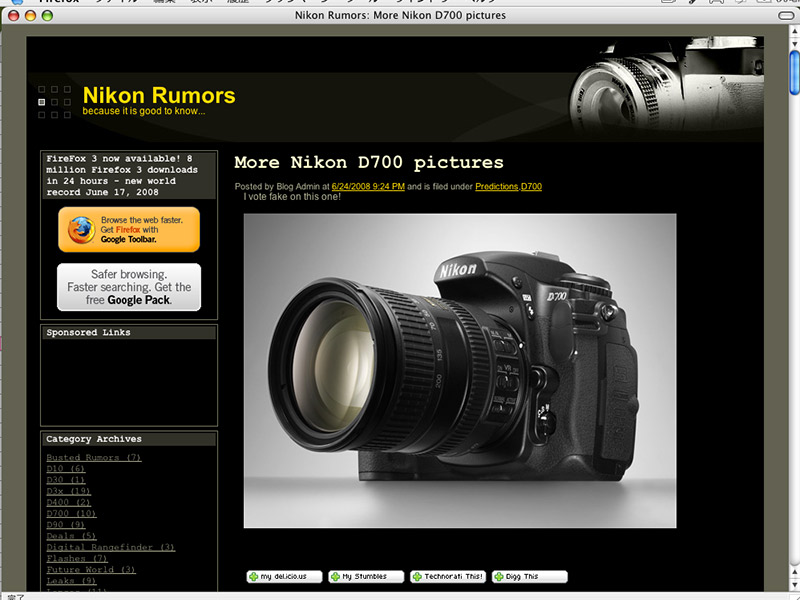Click the Google Pack safer browsing ad

pos(129,287)
